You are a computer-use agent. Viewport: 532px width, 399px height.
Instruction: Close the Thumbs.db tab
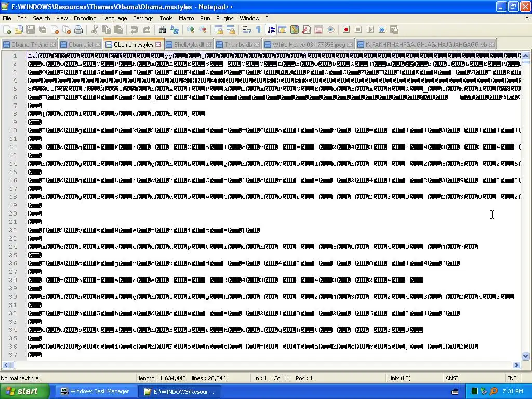coord(257,45)
